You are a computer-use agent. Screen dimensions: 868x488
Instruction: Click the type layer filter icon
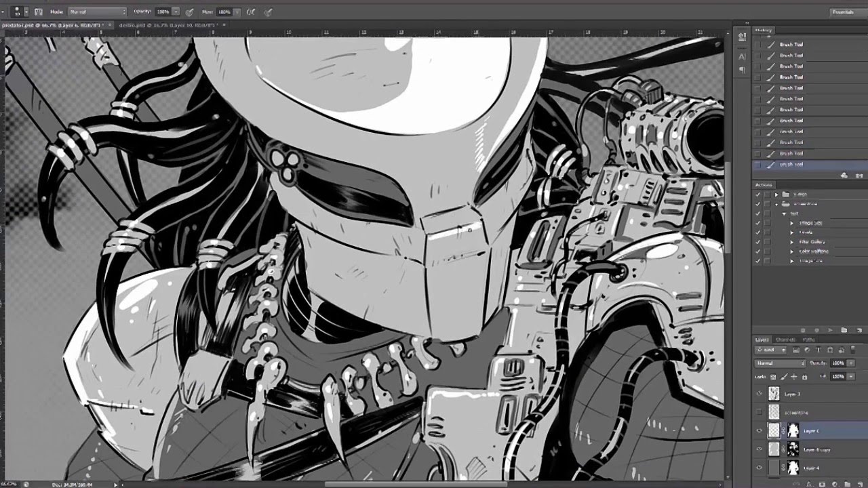click(818, 350)
